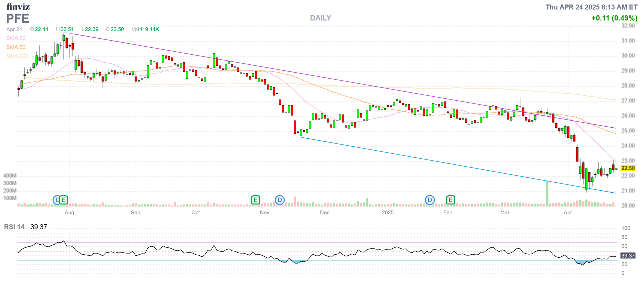Click the earnings E marker before Nov
644x281 pixels.
(x=255, y=200)
